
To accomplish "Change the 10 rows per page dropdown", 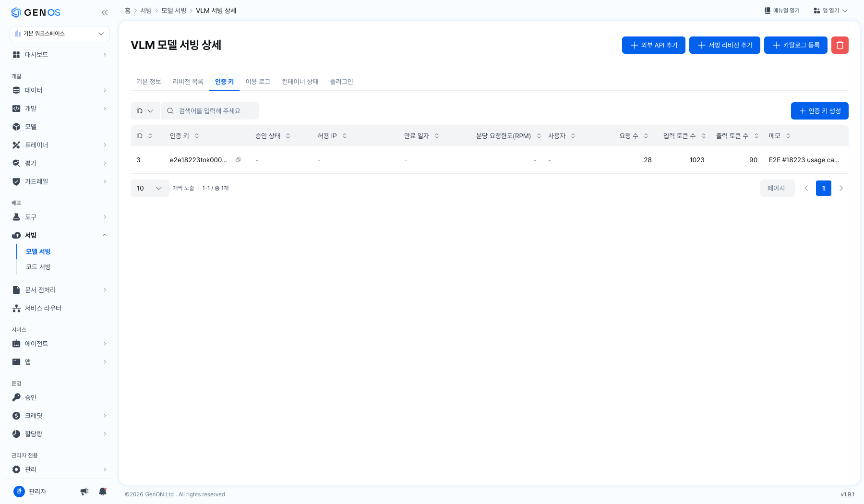I will [149, 188].
